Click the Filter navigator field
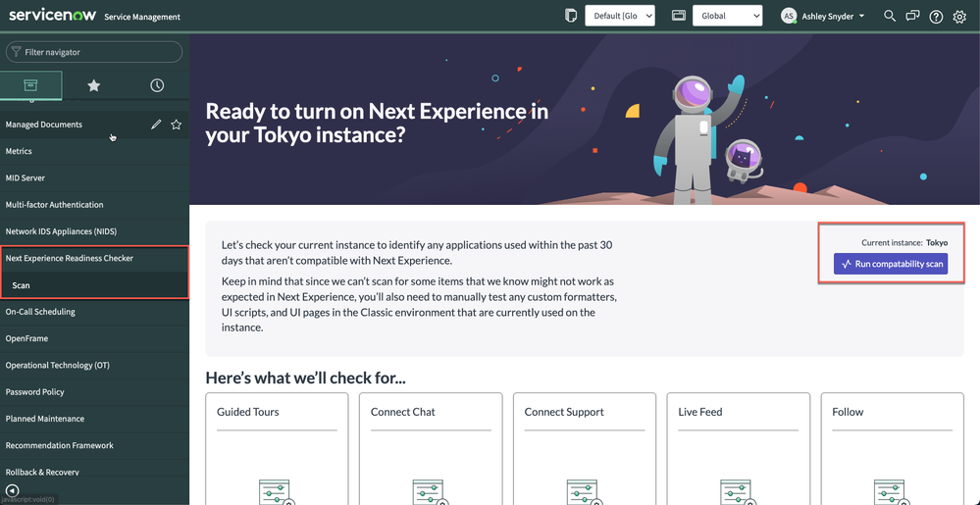 (x=94, y=52)
